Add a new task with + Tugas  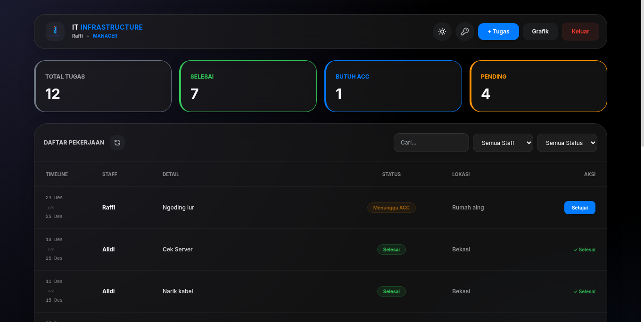pos(498,31)
